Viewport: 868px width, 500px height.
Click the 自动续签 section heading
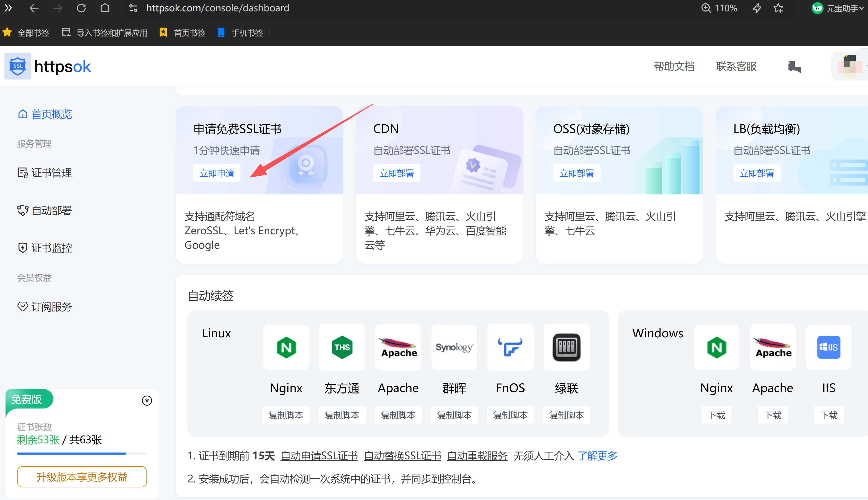click(x=211, y=295)
